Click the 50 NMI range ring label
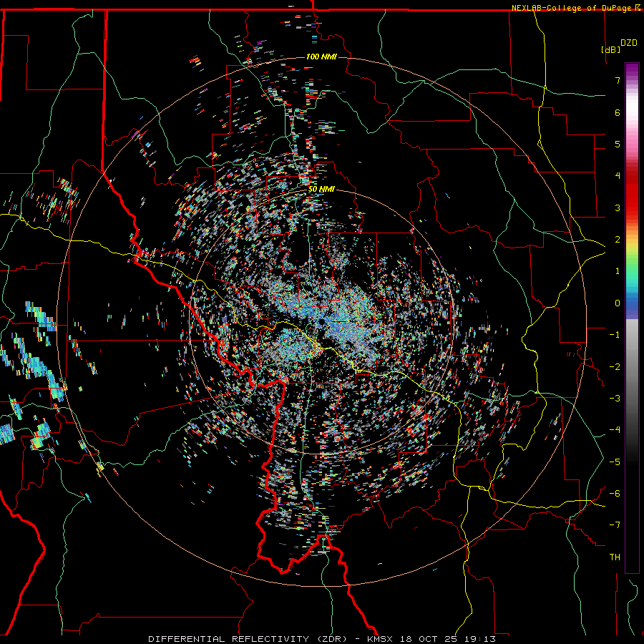The width and height of the screenshot is (644, 644). pyautogui.click(x=321, y=190)
